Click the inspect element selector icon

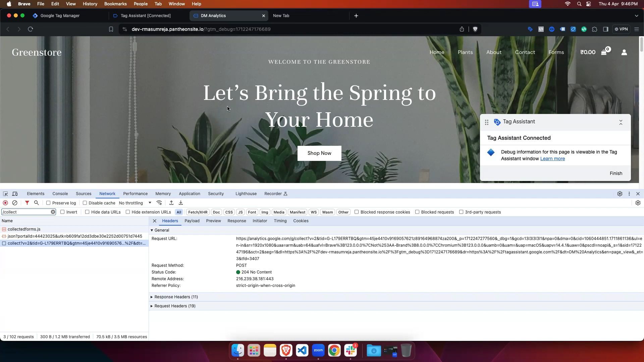click(5, 194)
